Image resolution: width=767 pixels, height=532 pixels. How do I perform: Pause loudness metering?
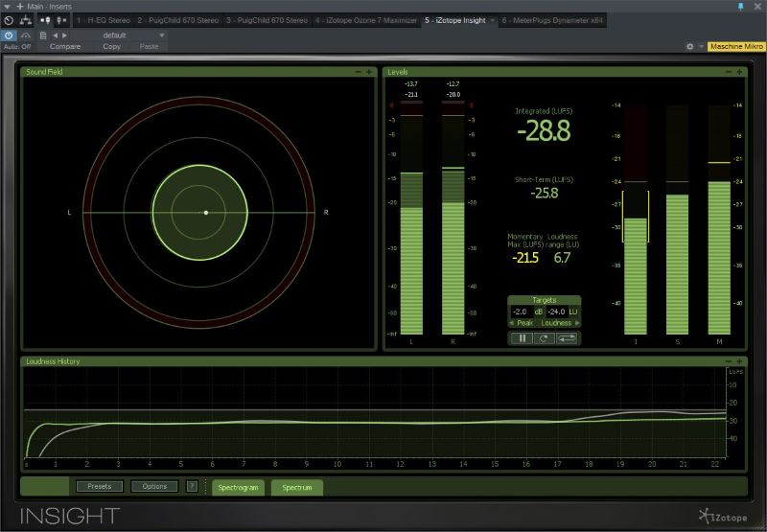click(522, 337)
